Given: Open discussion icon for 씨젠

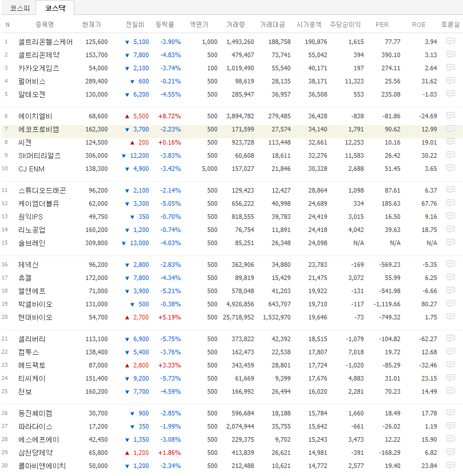Looking at the screenshot, I should click(450, 142).
